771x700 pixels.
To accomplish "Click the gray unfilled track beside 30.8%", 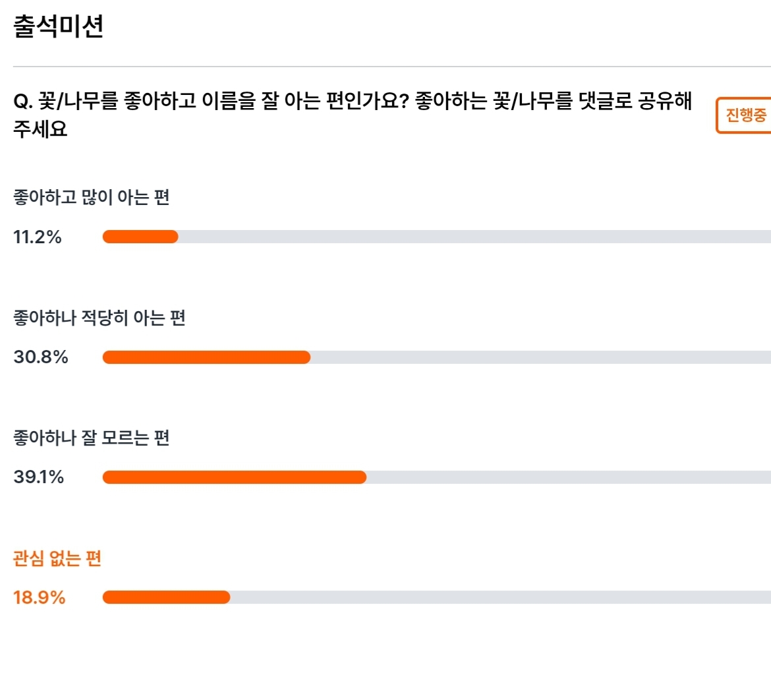I will [x=541, y=357].
